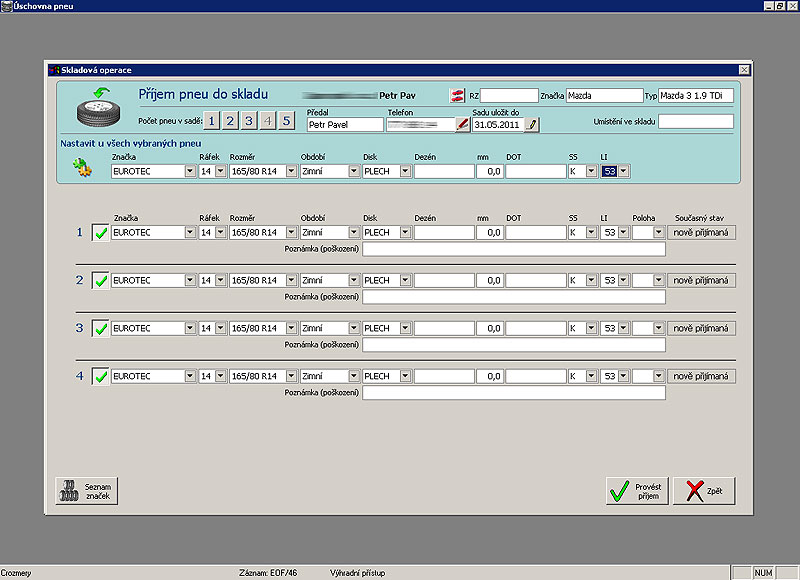Set tire count to 4
800x580 pixels.
(x=268, y=121)
